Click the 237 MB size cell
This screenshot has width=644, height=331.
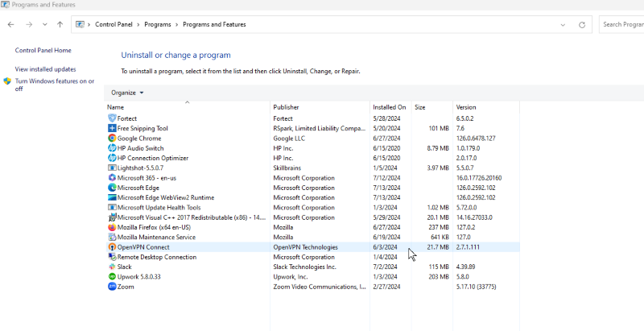tap(439, 227)
